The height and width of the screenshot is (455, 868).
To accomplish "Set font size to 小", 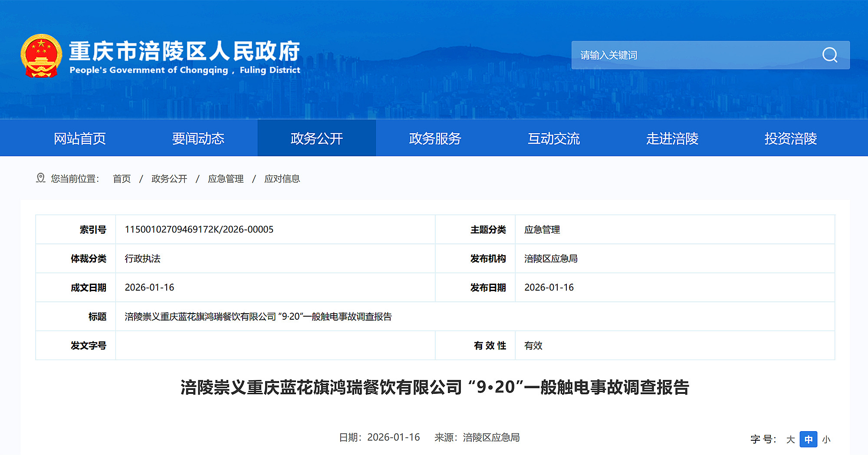I will [x=826, y=439].
